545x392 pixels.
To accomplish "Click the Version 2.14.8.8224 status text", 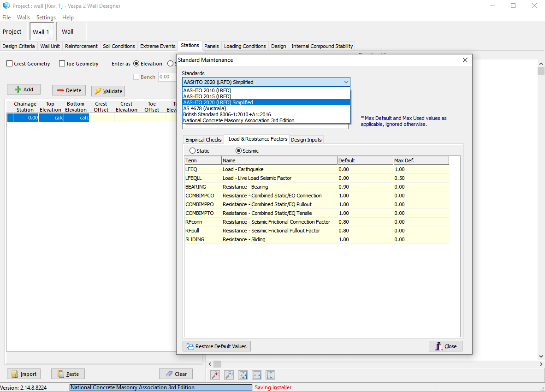I will pos(24,388).
